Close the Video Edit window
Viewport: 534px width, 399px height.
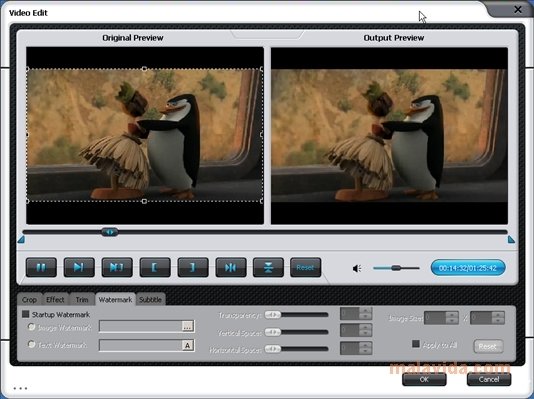[x=518, y=10]
